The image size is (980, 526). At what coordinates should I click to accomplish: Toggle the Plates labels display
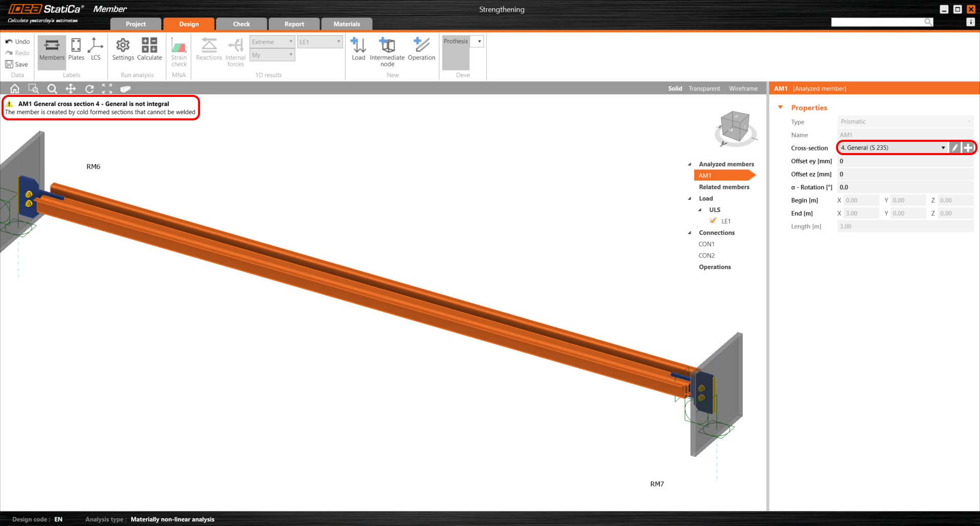[x=76, y=49]
